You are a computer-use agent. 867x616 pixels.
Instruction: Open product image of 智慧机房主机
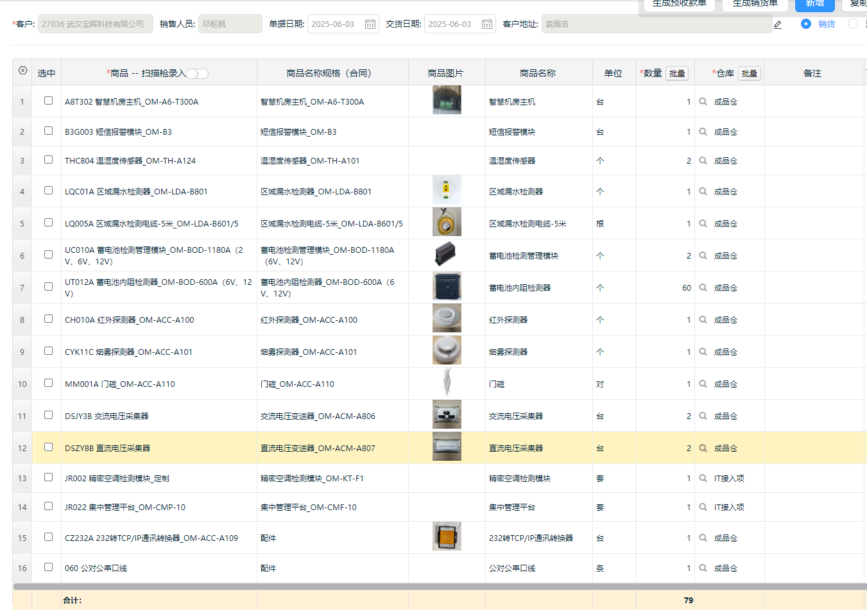point(447,100)
